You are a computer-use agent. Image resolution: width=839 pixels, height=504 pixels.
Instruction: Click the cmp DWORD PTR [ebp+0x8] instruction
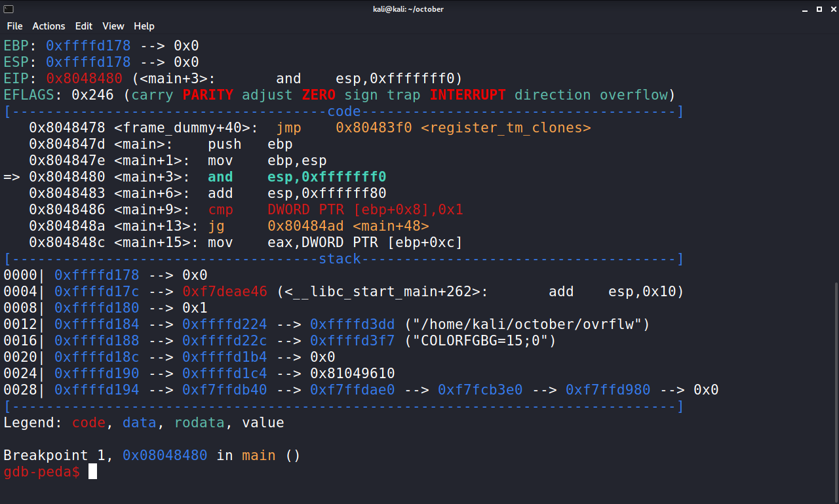pyautogui.click(x=336, y=210)
